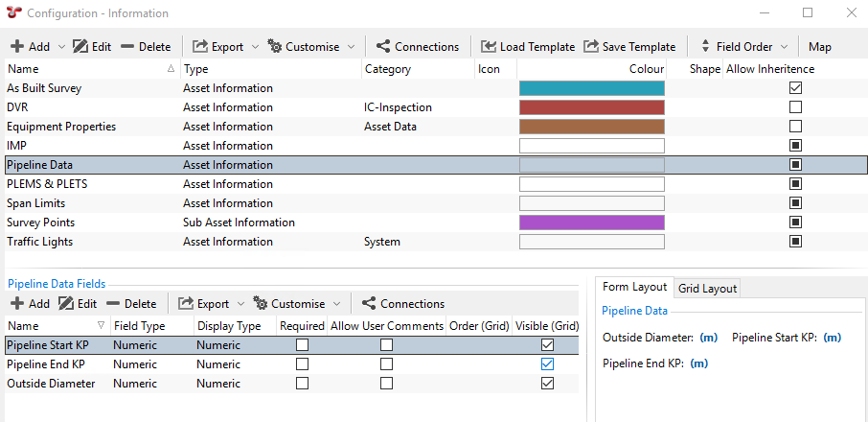Viewport: 868px width, 422px height.
Task: Toggle Allow User Comments for Pipeline End KP
Action: tap(386, 364)
